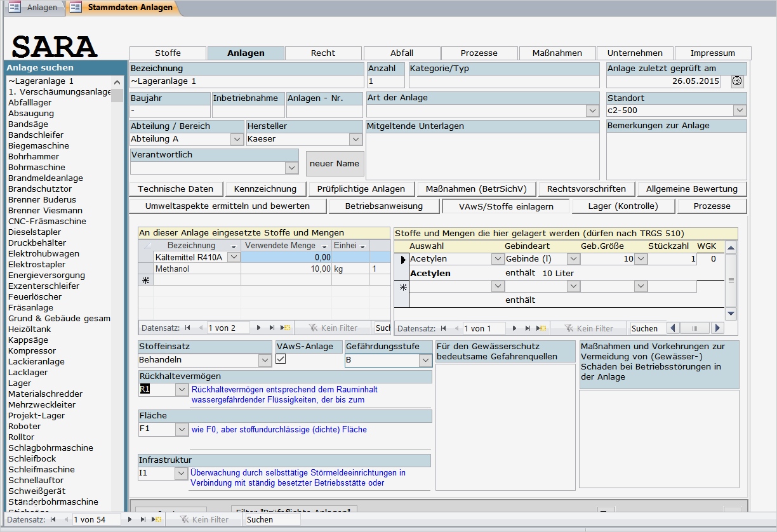Click the Anlagen form icon in window tab
The image size is (777, 532).
pos(15,8)
